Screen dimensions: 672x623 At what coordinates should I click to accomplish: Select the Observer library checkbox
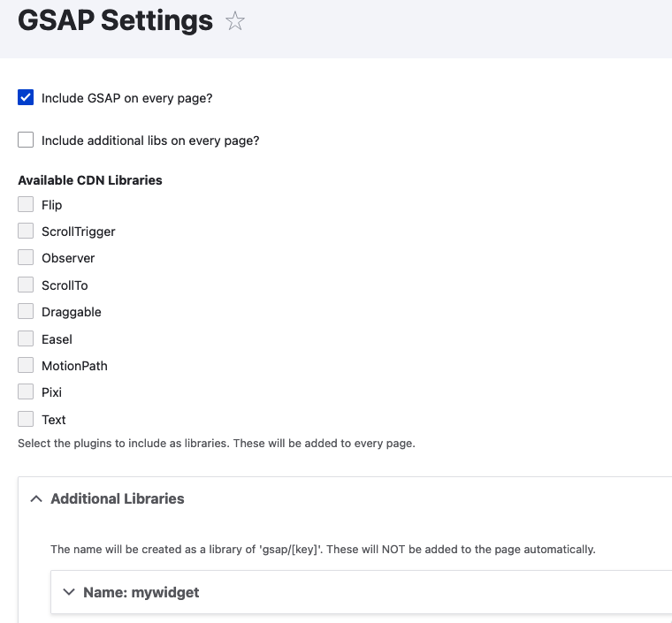[x=26, y=257]
